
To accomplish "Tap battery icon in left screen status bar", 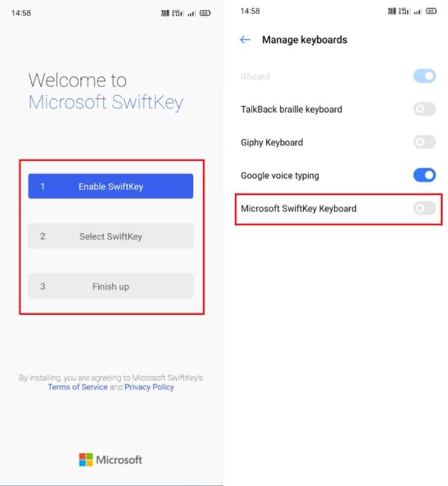I will [205, 13].
